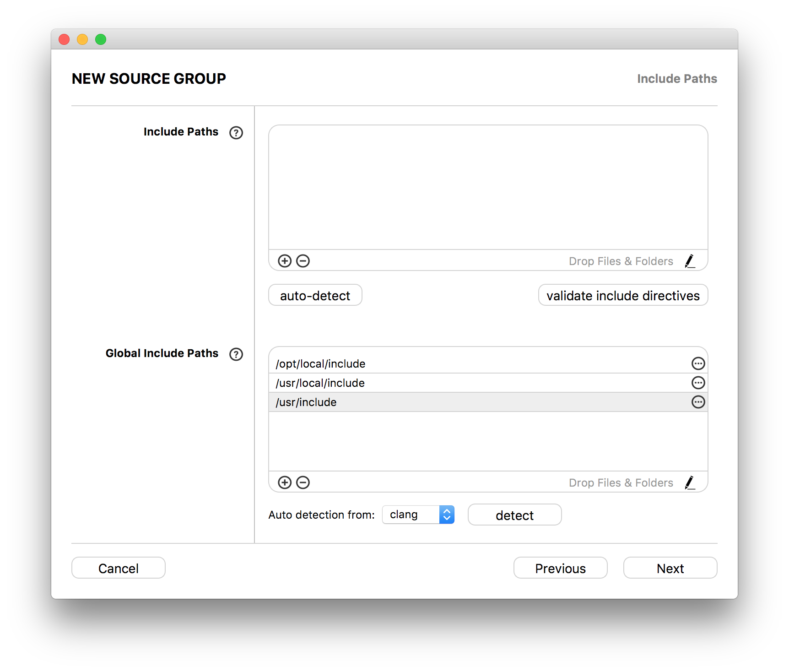Edit Global Include Paths with pencil icon
The height and width of the screenshot is (672, 789).
[690, 482]
